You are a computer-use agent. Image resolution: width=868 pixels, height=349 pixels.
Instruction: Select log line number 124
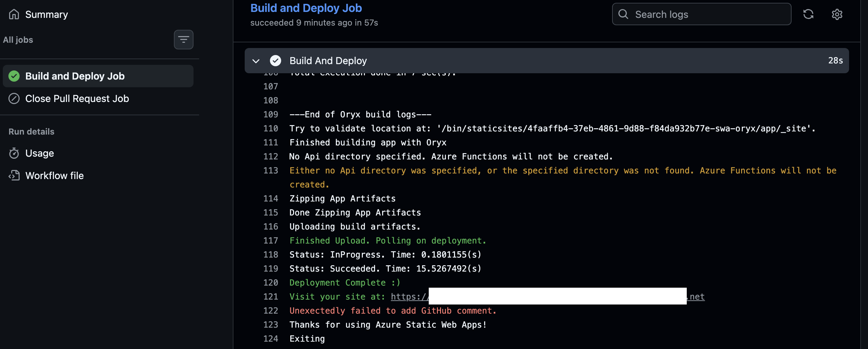[x=271, y=339]
